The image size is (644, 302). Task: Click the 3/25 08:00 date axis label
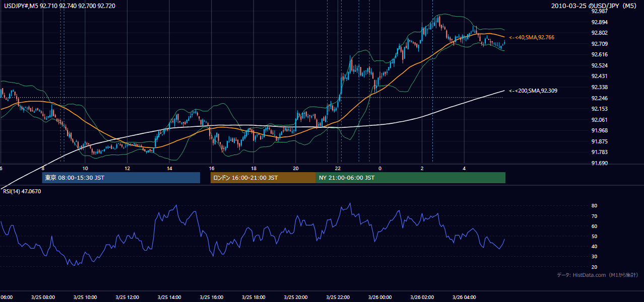point(43,297)
